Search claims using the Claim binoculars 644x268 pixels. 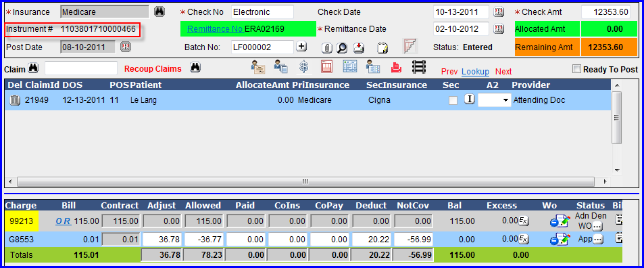tap(33, 68)
